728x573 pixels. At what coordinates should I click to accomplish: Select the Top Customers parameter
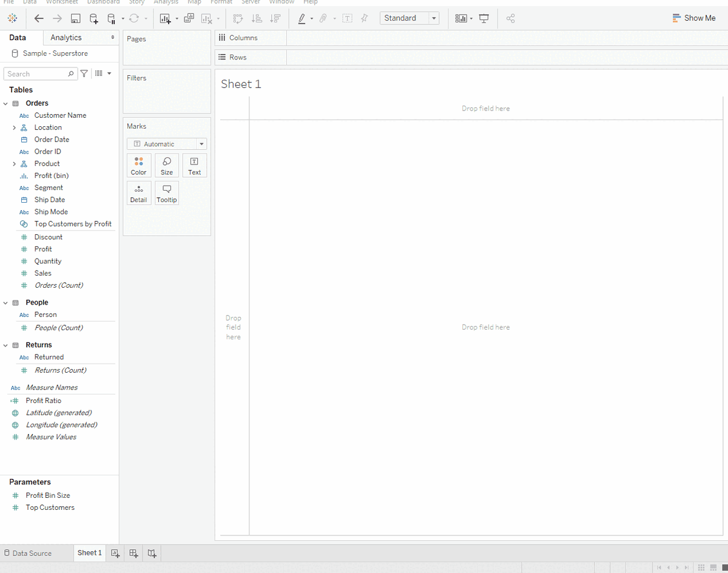click(x=50, y=507)
